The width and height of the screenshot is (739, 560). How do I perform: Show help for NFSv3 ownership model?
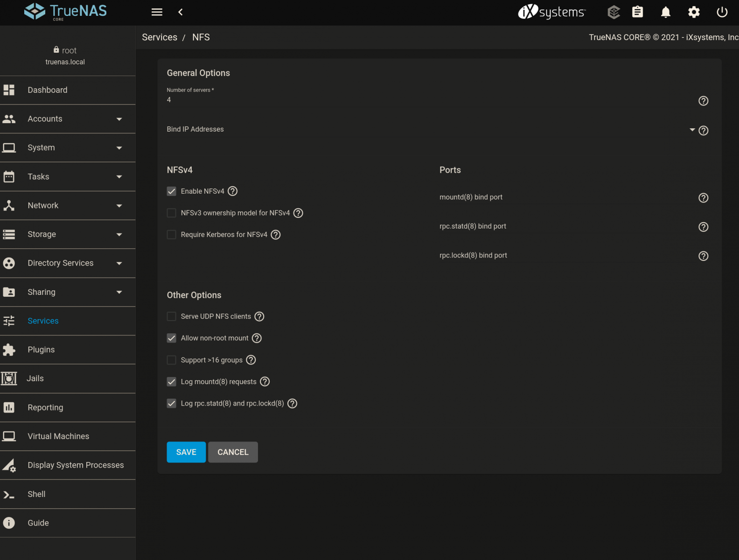pos(298,213)
